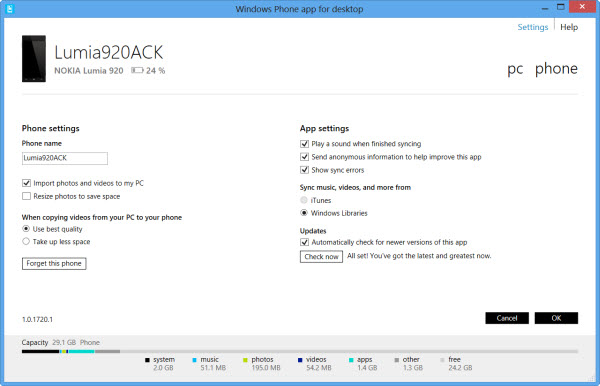Click the other color legend swatch
Screen dimensions: 600x386
click(x=396, y=360)
